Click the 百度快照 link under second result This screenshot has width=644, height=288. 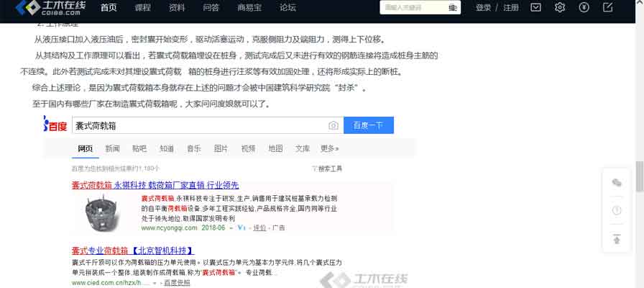pyautogui.click(x=177, y=283)
